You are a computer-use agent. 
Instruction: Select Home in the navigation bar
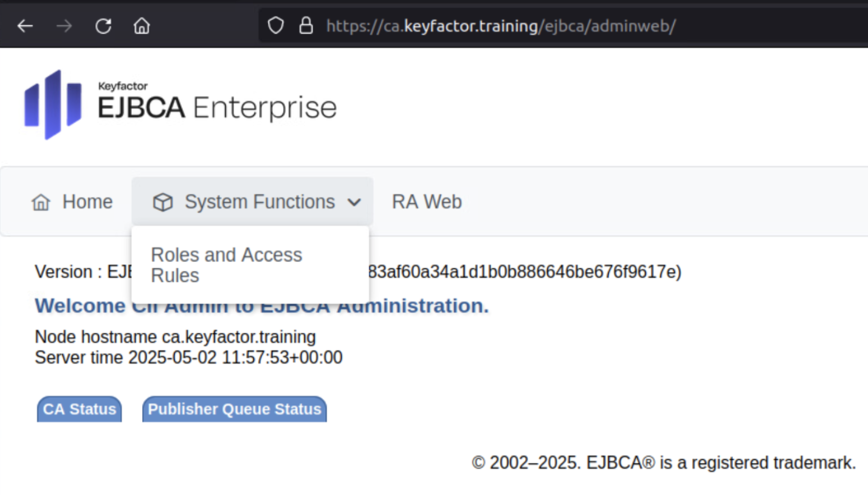click(x=87, y=201)
